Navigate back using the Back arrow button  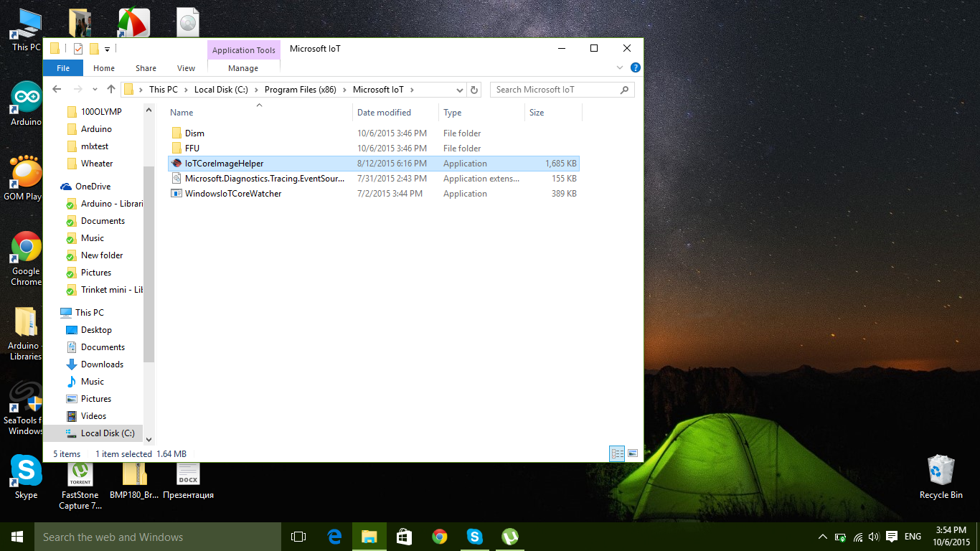57,89
